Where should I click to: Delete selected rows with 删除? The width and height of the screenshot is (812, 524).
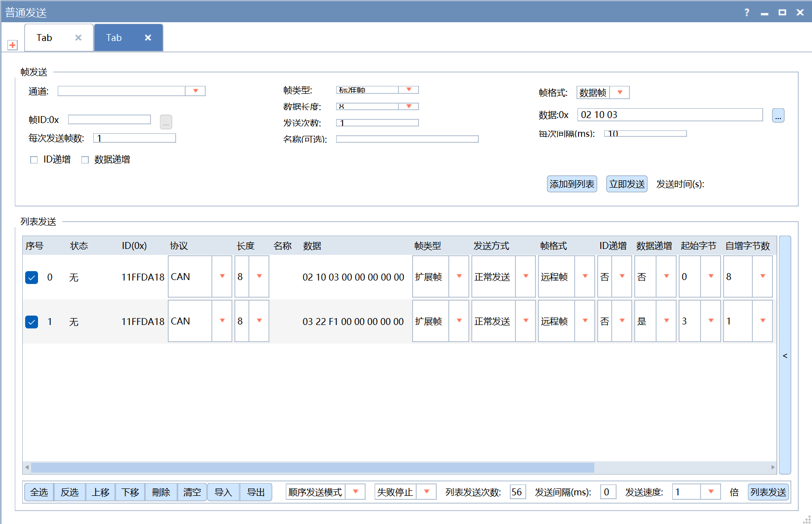click(x=161, y=492)
